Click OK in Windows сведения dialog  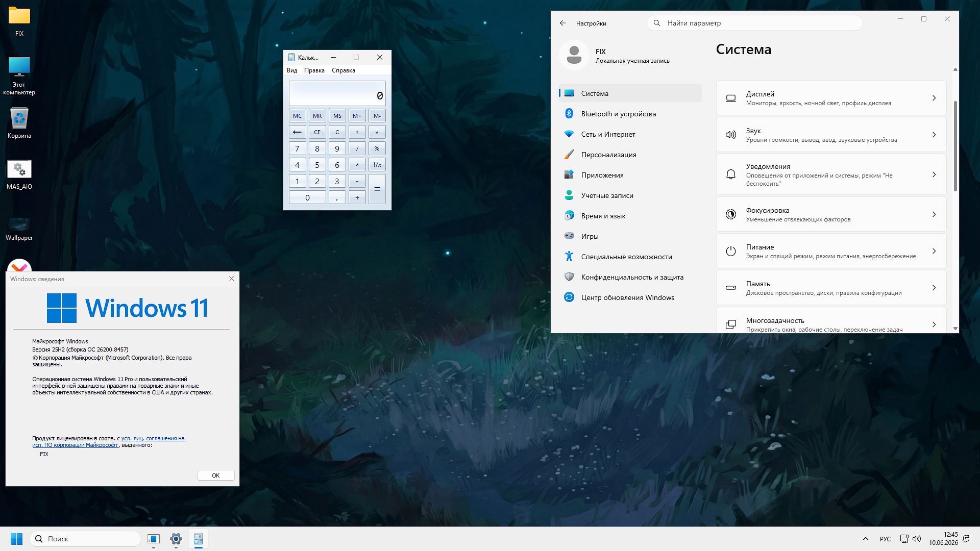coord(216,475)
